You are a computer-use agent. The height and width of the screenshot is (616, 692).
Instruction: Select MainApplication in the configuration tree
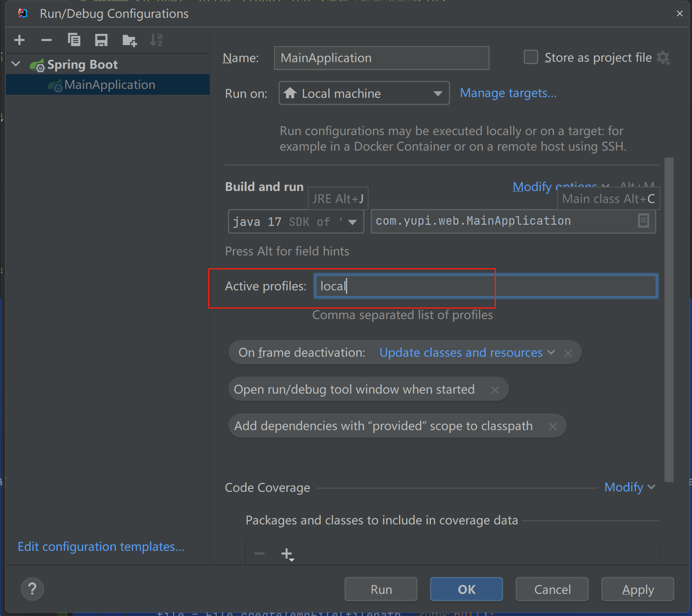(x=110, y=85)
